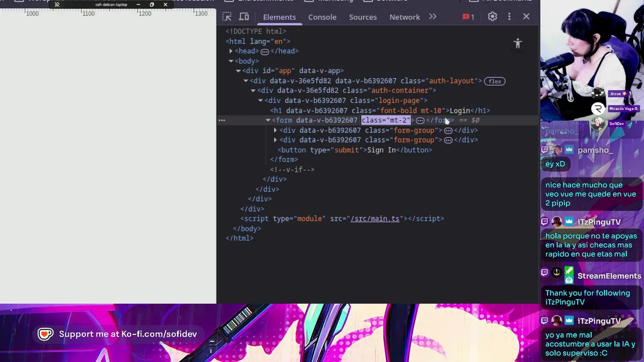The height and width of the screenshot is (362, 644).
Task: Expand the second form-group div
Action: (x=275, y=140)
